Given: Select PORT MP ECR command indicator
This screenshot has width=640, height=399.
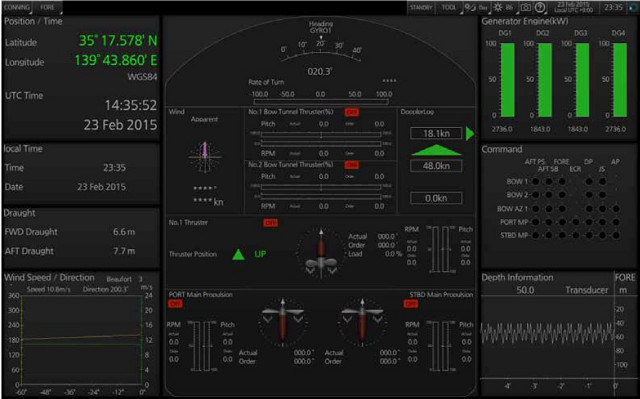Looking at the screenshot, I should pyautogui.click(x=576, y=222).
